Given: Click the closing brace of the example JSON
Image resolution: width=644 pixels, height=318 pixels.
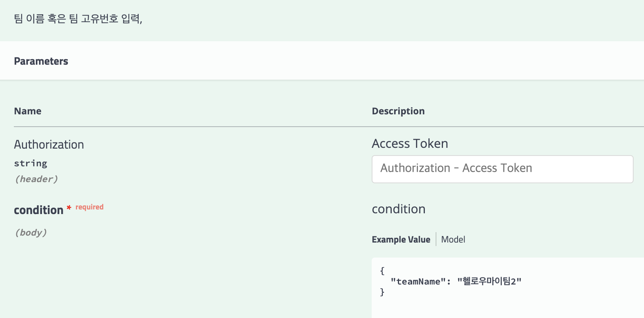Looking at the screenshot, I should pyautogui.click(x=382, y=292).
